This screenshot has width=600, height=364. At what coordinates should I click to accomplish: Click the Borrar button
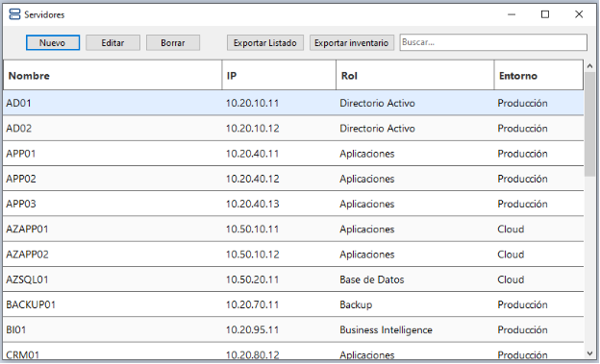coord(173,42)
